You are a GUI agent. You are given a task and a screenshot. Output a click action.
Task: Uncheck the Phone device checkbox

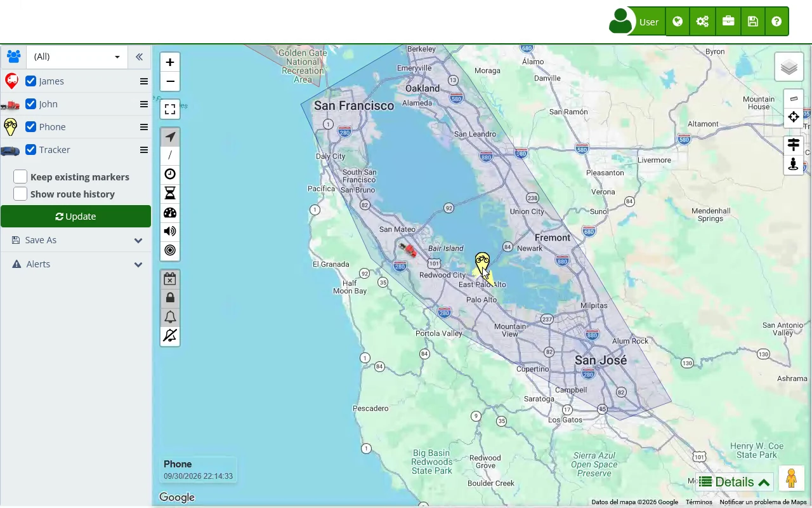[x=30, y=127]
